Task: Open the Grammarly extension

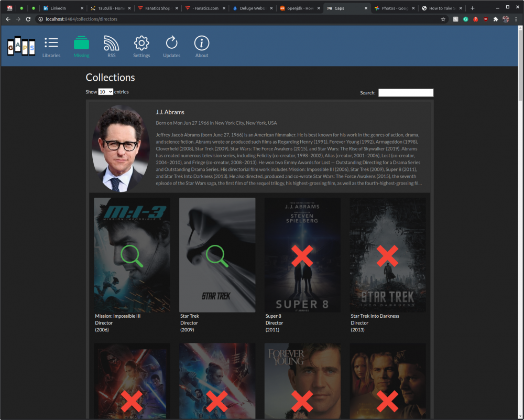Action: (465, 19)
